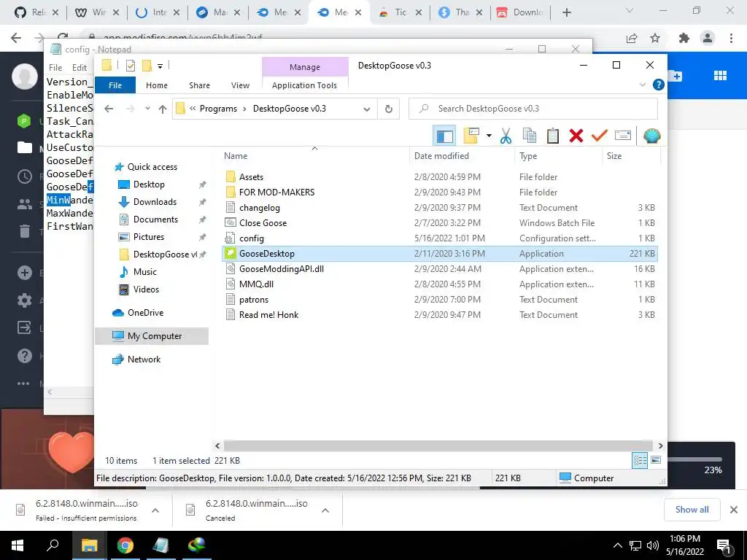
Task: Open Videos in navigation pane
Action: [146, 289]
